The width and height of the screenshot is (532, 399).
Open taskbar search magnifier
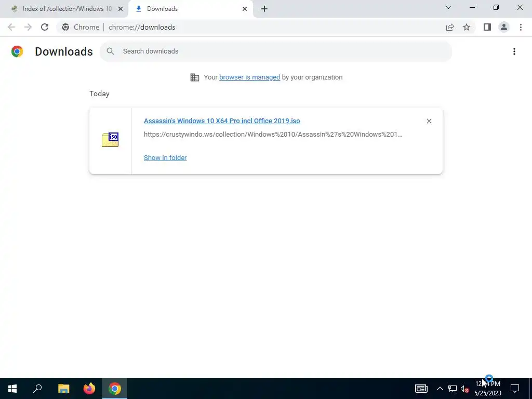pos(37,389)
